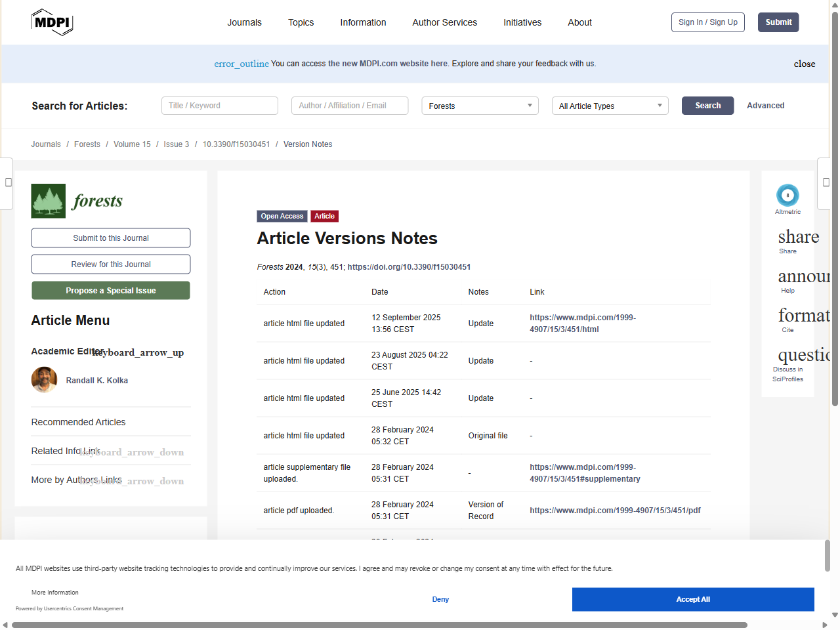
Task: Open the article DOI link
Action: pos(409,267)
